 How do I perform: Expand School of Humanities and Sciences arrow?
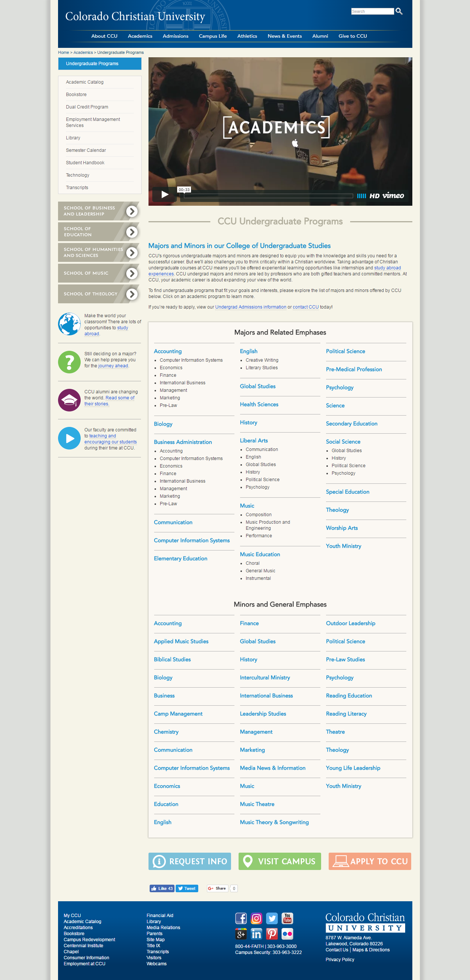[x=132, y=252]
